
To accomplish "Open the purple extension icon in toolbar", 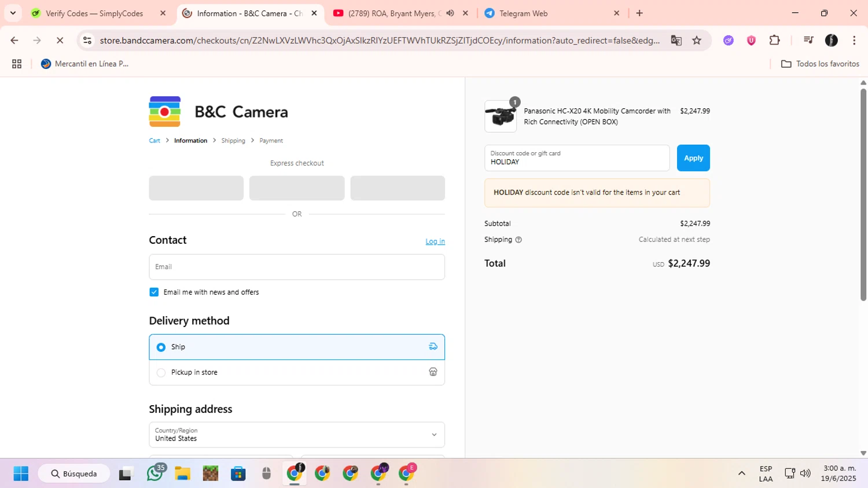I will click(729, 40).
